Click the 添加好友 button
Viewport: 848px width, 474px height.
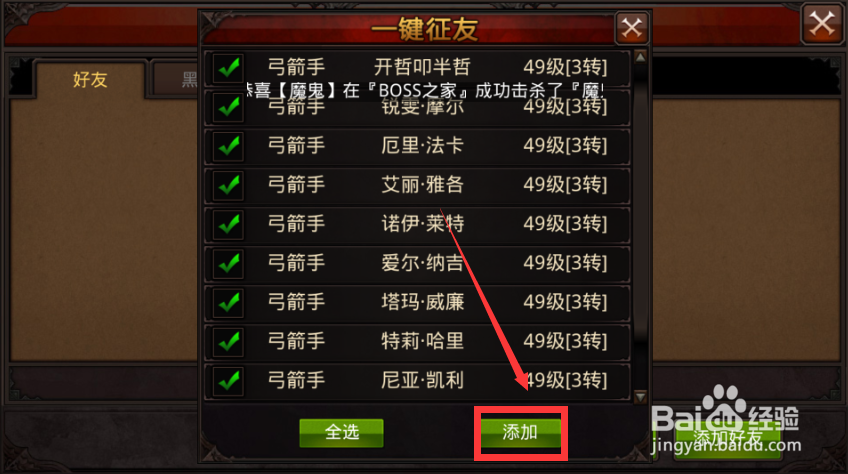[x=727, y=438]
